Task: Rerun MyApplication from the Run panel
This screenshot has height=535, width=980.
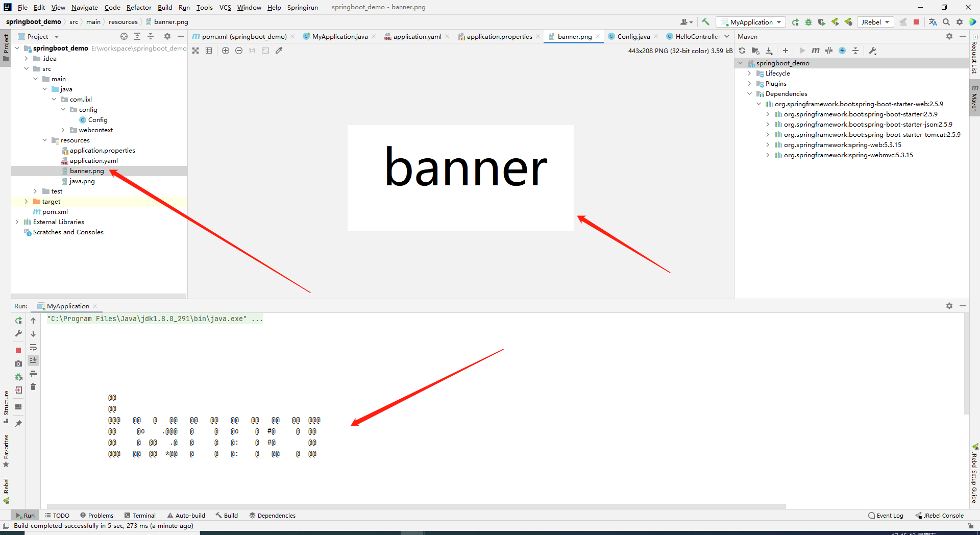Action: click(x=18, y=320)
